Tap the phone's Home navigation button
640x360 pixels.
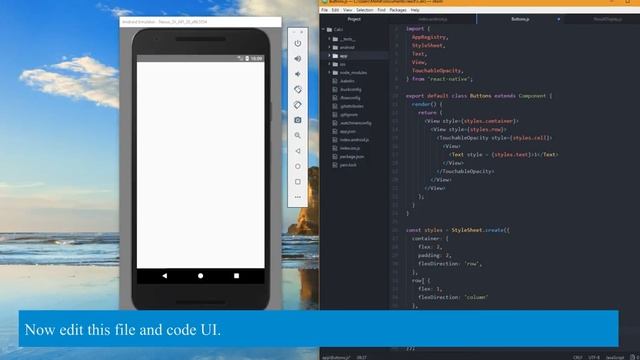click(x=200, y=276)
